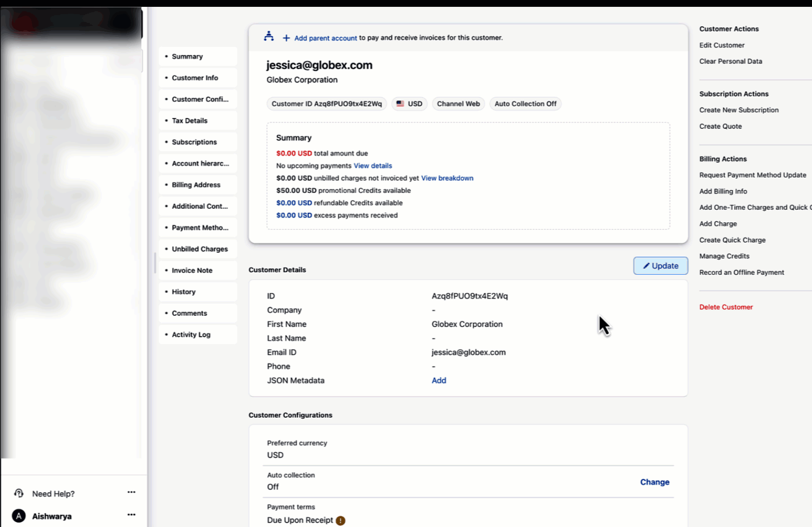Jump to Subscriptions section in sidebar

coord(194,142)
